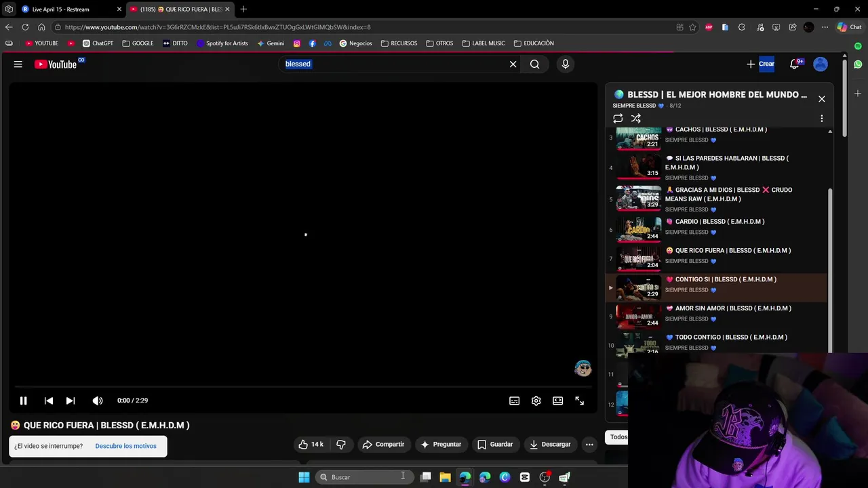Play CACHOS from the playlist
This screenshot has height=488, width=868.
pyautogui.click(x=716, y=137)
